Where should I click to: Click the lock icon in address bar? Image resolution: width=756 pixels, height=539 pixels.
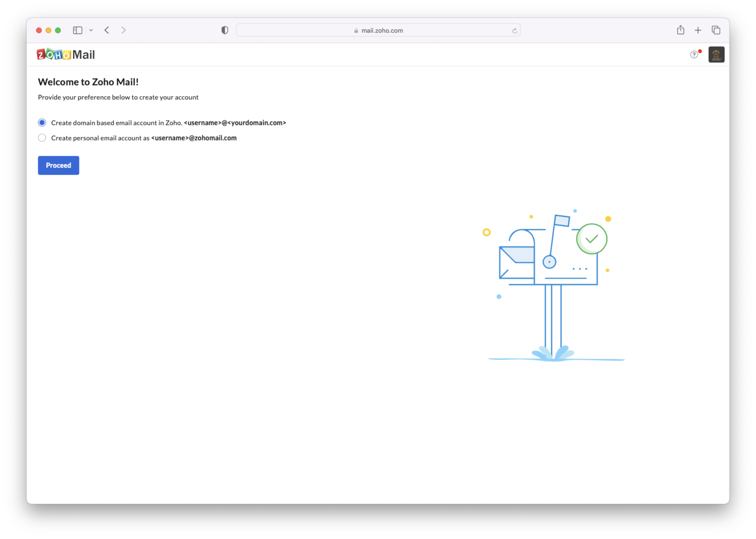coord(356,31)
